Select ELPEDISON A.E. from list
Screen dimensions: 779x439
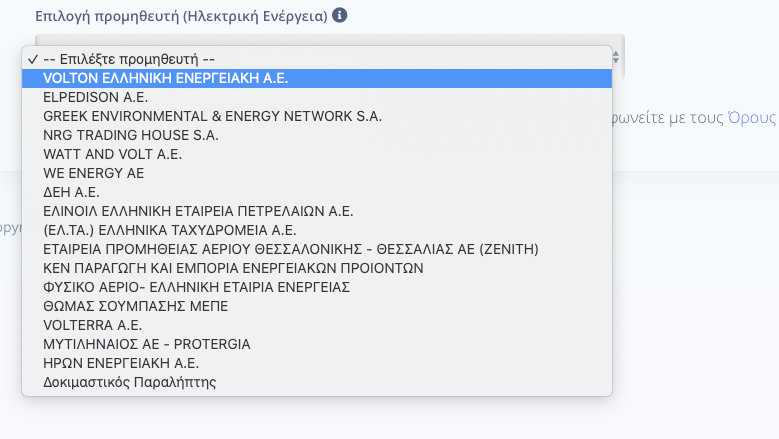tap(317, 97)
